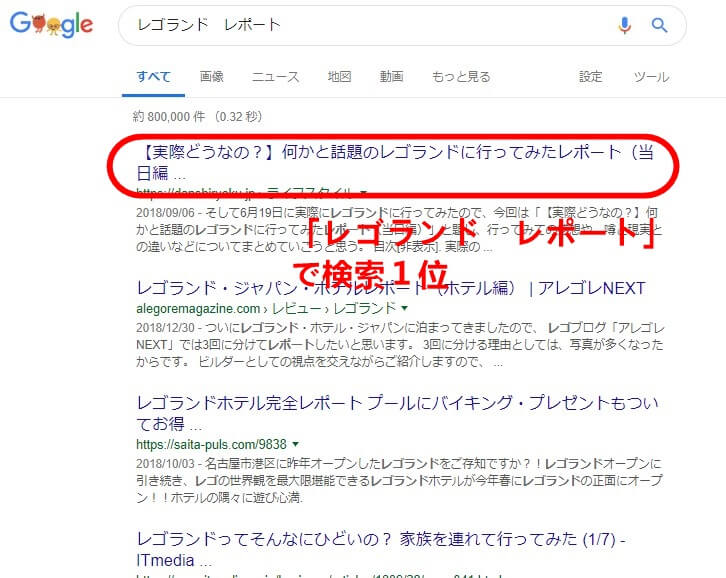Open first result 【実際どうなの？】 link
The width and height of the screenshot is (726, 578).
click(395, 162)
